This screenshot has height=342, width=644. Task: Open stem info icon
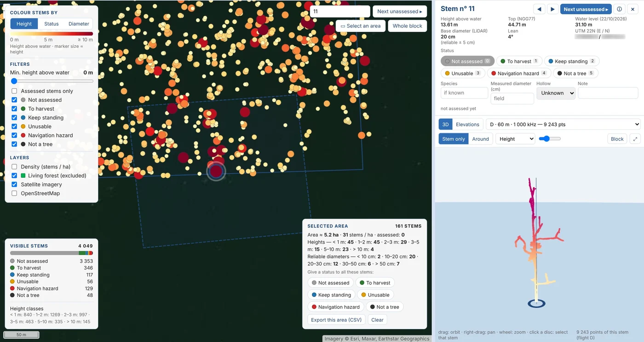[620, 9]
